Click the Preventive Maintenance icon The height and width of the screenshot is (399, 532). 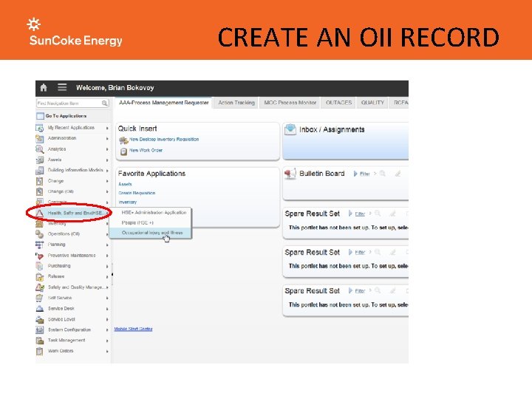40,256
